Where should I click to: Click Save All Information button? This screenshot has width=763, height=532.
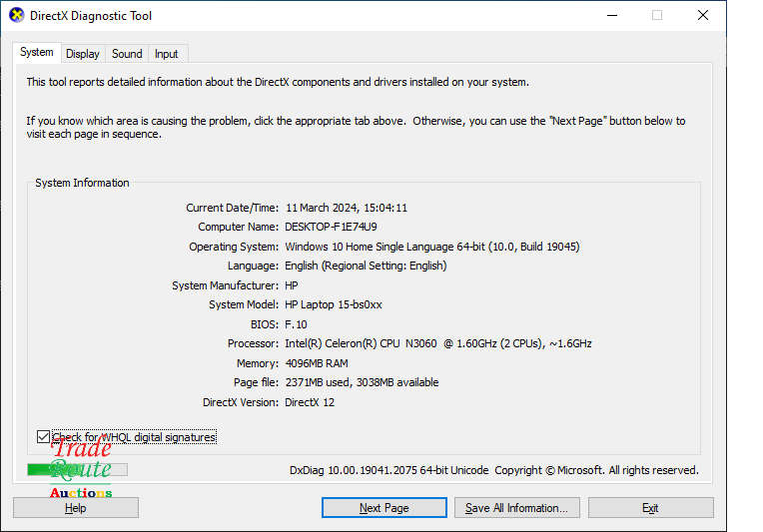pos(516,508)
